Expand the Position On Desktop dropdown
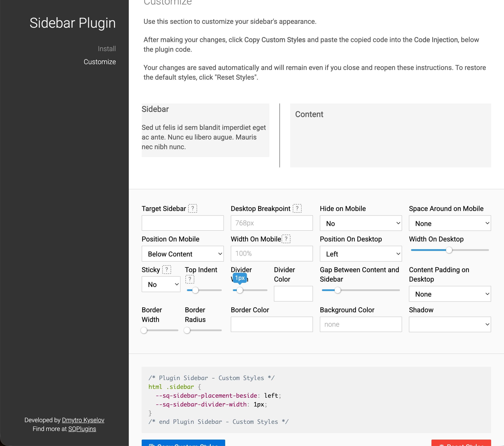 361,254
